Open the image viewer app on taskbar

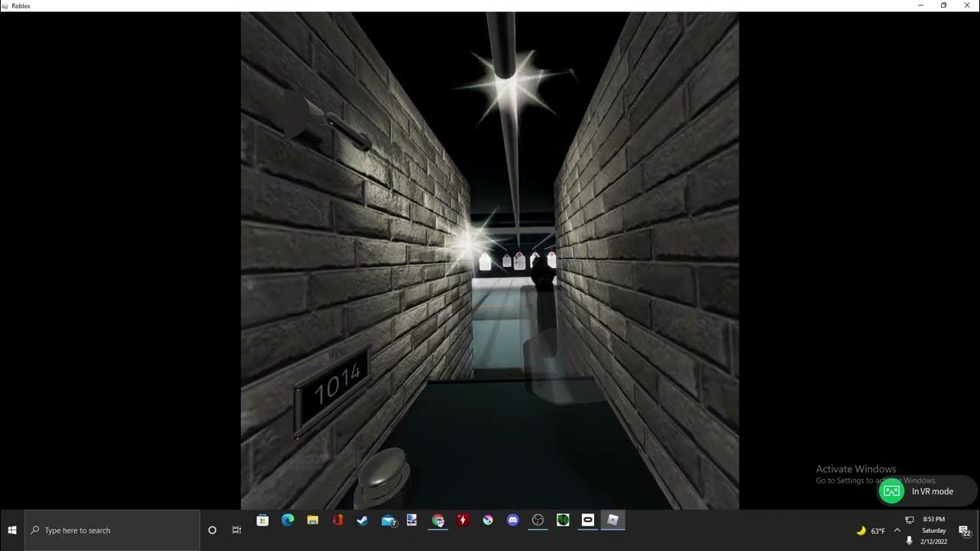click(412, 520)
